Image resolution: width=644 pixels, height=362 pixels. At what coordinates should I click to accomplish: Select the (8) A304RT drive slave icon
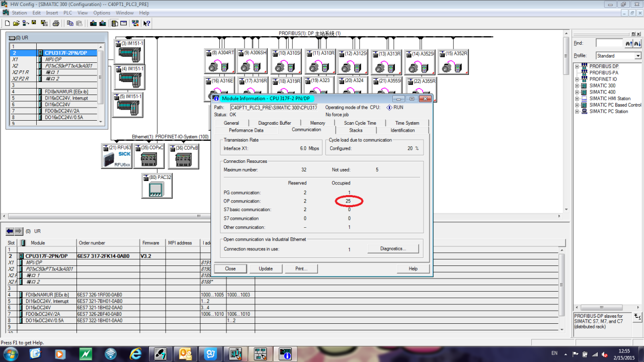pyautogui.click(x=219, y=61)
